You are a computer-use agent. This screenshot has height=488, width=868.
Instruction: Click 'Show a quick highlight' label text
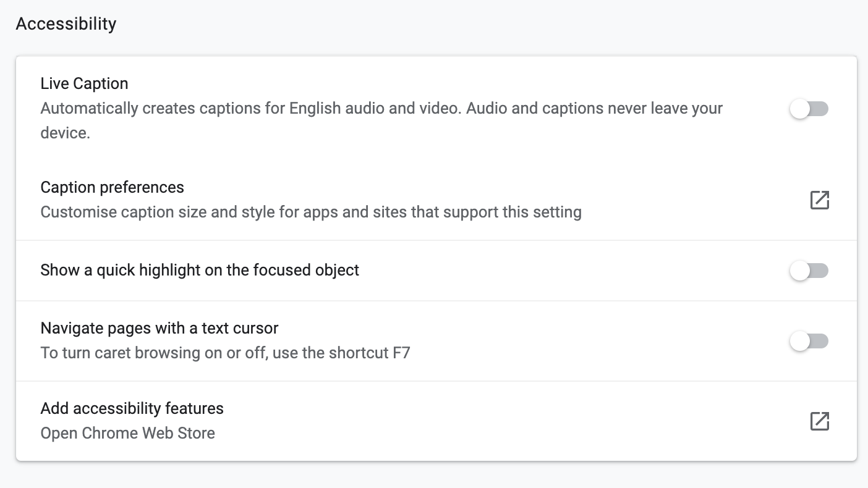click(x=200, y=271)
